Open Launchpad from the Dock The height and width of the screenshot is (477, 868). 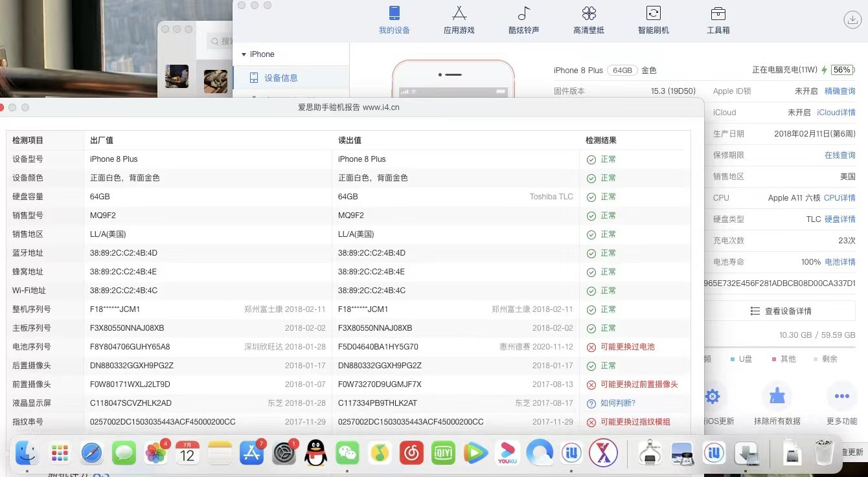(60, 453)
